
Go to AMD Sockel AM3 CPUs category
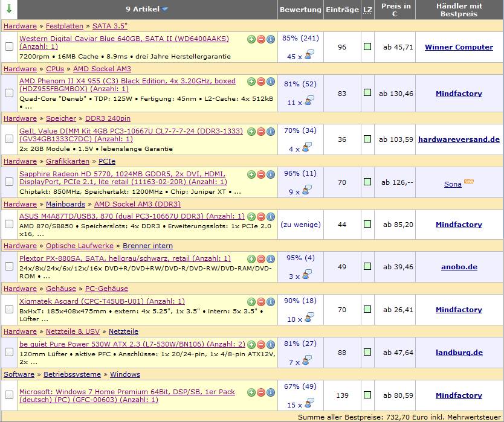pyautogui.click(x=102, y=69)
